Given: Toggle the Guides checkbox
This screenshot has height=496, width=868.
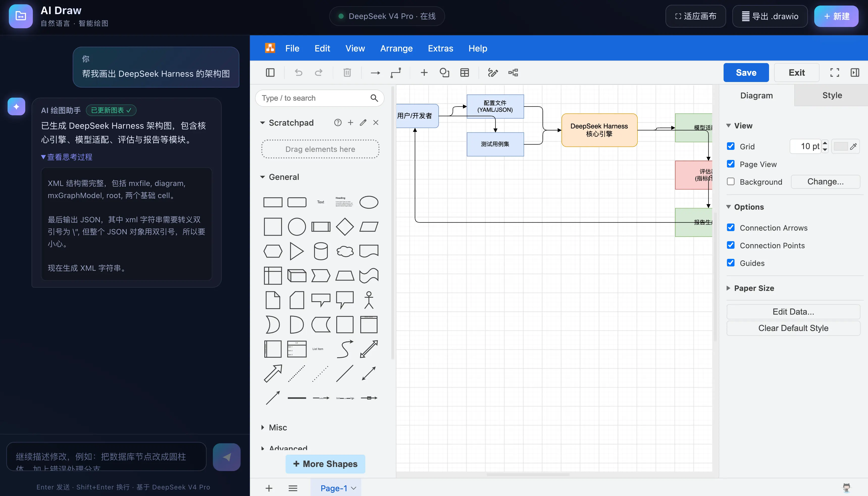Looking at the screenshot, I should pos(731,263).
